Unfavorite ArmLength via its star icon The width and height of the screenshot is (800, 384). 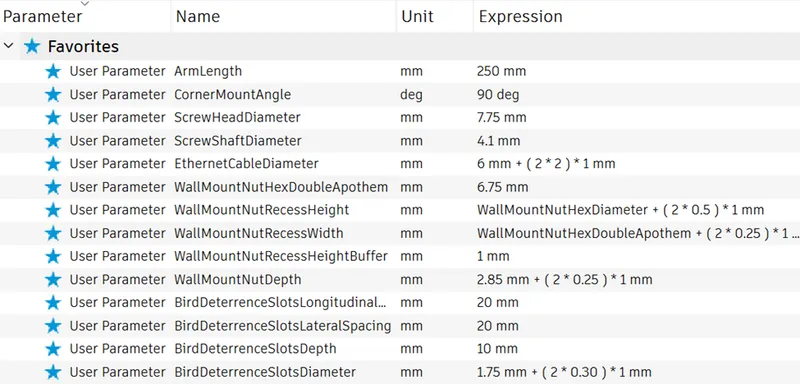click(x=53, y=71)
